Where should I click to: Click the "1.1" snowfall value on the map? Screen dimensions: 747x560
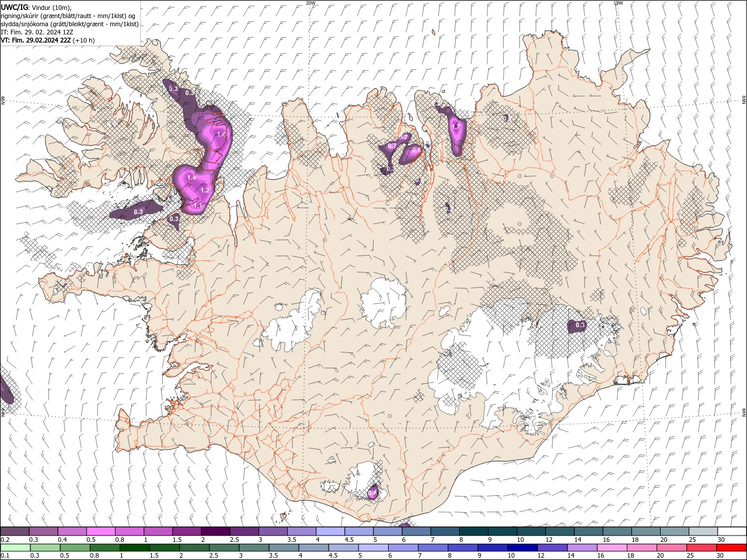(198, 205)
